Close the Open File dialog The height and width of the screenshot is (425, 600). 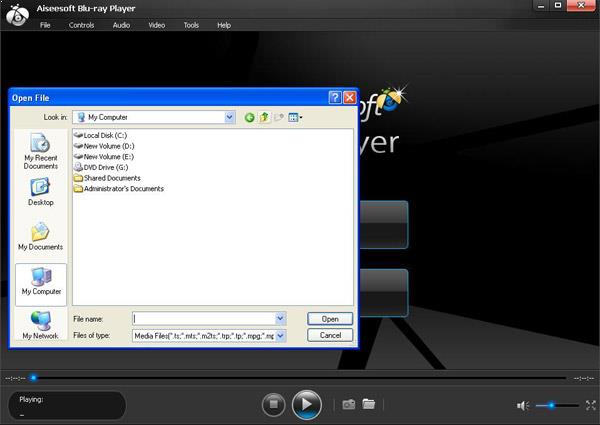click(350, 98)
